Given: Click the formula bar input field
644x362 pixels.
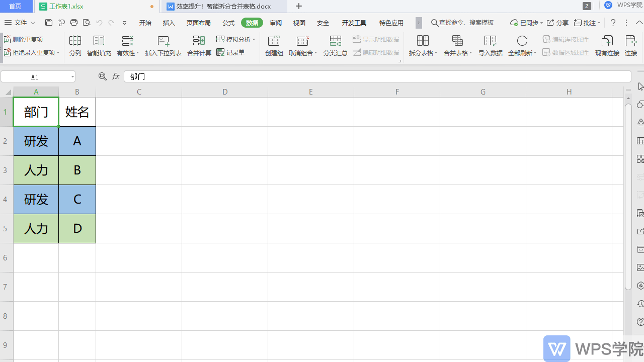Looking at the screenshot, I should pyautogui.click(x=377, y=76).
